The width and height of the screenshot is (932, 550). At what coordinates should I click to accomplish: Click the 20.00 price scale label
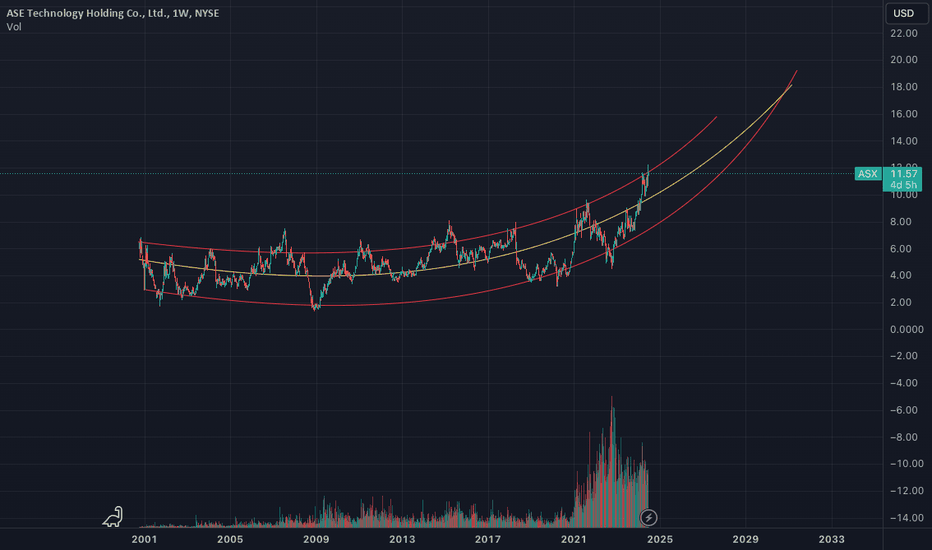point(903,59)
